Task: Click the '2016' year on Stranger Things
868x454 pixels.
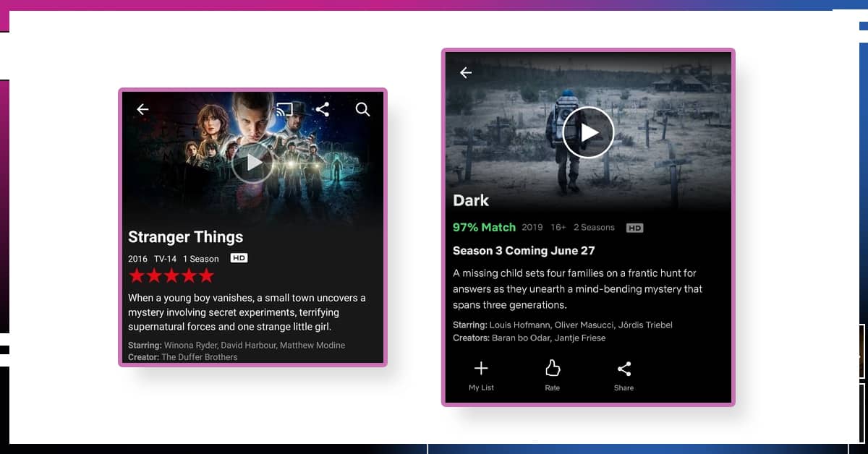Action: point(137,259)
